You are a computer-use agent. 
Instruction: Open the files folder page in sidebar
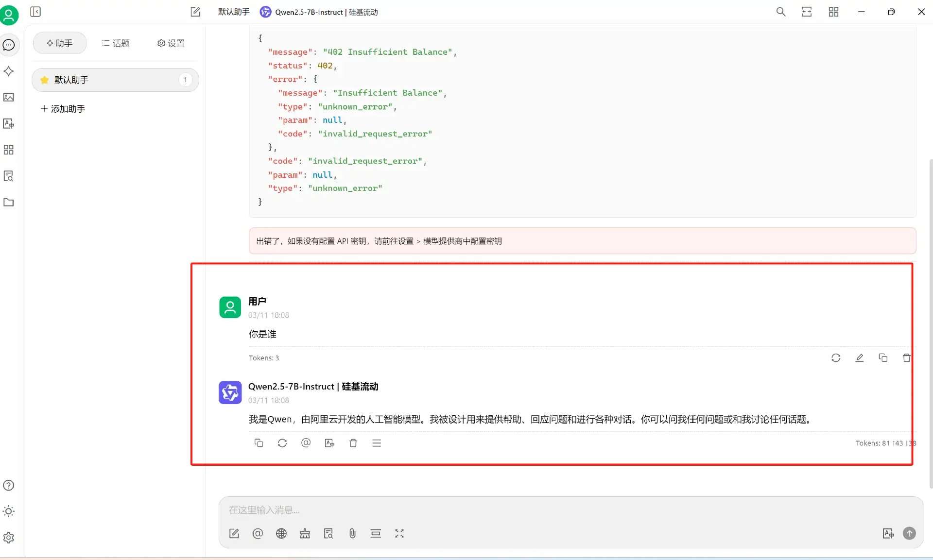9,203
